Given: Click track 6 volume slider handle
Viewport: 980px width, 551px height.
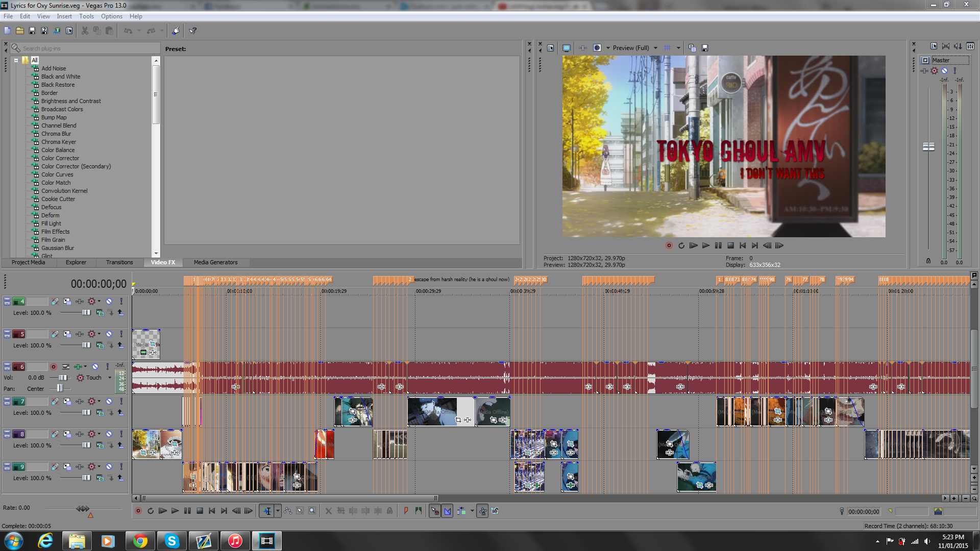Looking at the screenshot, I should click(x=62, y=378).
